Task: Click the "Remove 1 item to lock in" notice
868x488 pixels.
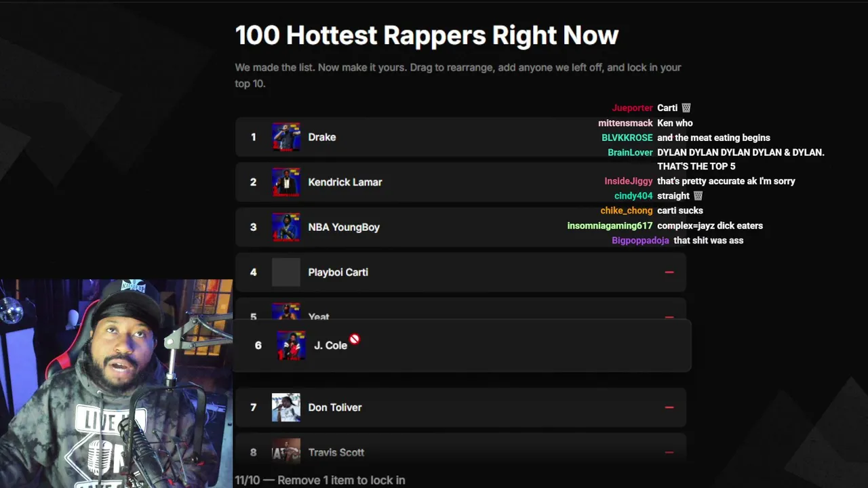Action: [x=320, y=480]
